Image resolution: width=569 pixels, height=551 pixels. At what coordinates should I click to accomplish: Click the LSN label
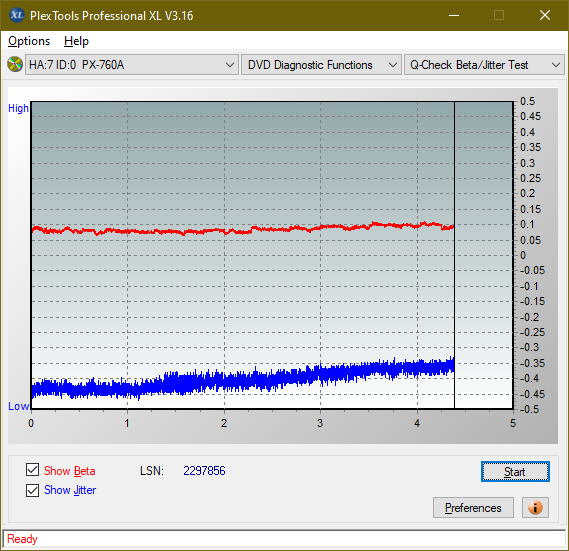click(152, 471)
